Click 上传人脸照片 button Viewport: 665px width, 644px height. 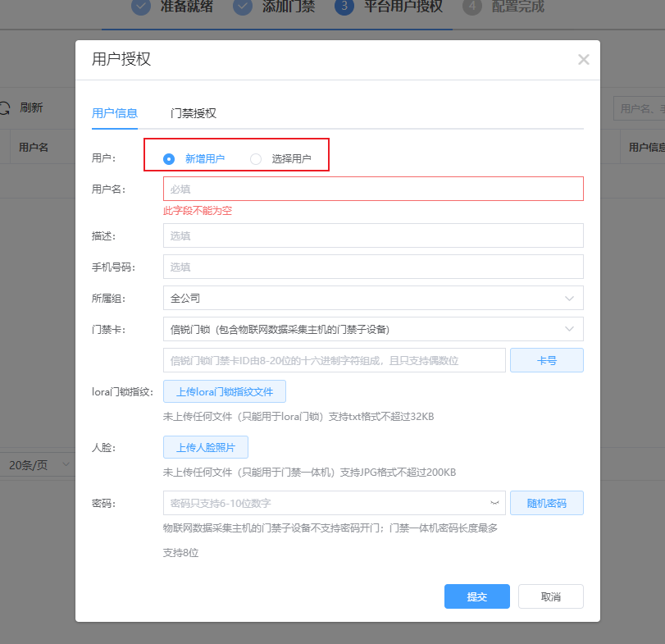(206, 447)
